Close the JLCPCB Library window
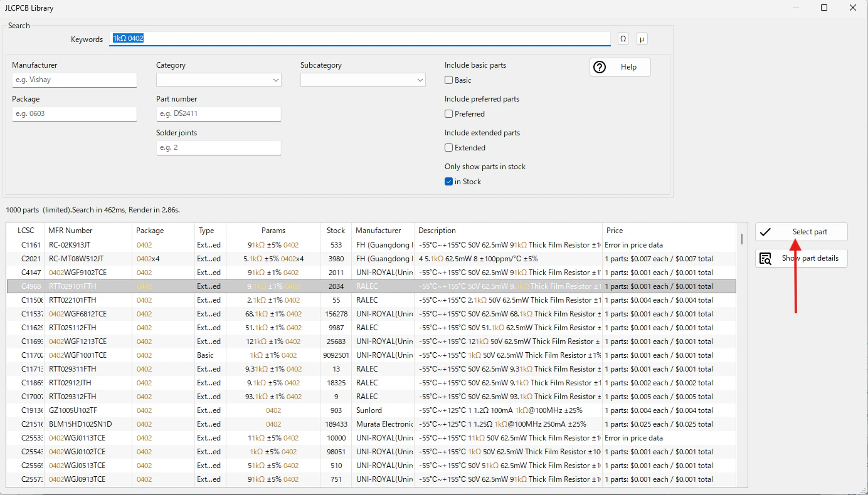The height and width of the screenshot is (495, 868). coord(853,8)
